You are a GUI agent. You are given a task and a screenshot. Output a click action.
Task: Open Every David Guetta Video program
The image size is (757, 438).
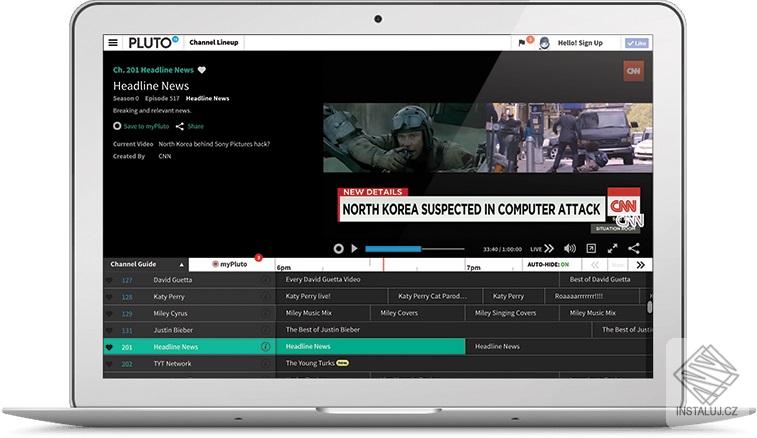[x=417, y=280]
